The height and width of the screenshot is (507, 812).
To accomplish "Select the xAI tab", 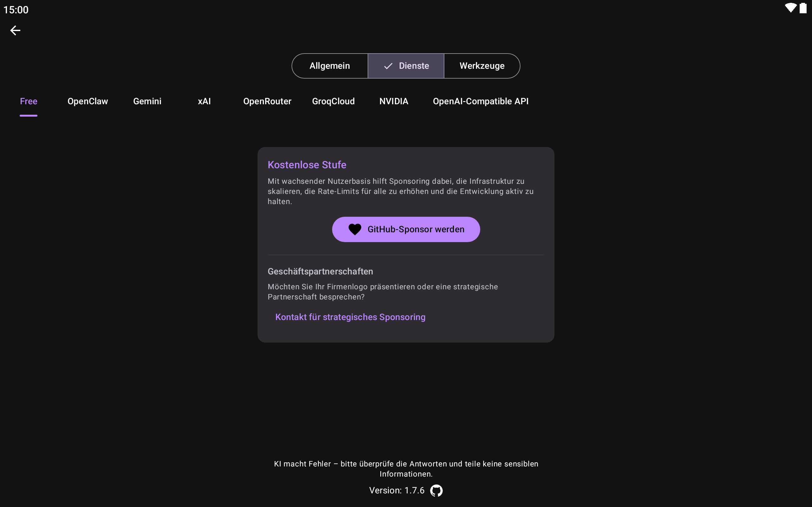I will pyautogui.click(x=204, y=101).
